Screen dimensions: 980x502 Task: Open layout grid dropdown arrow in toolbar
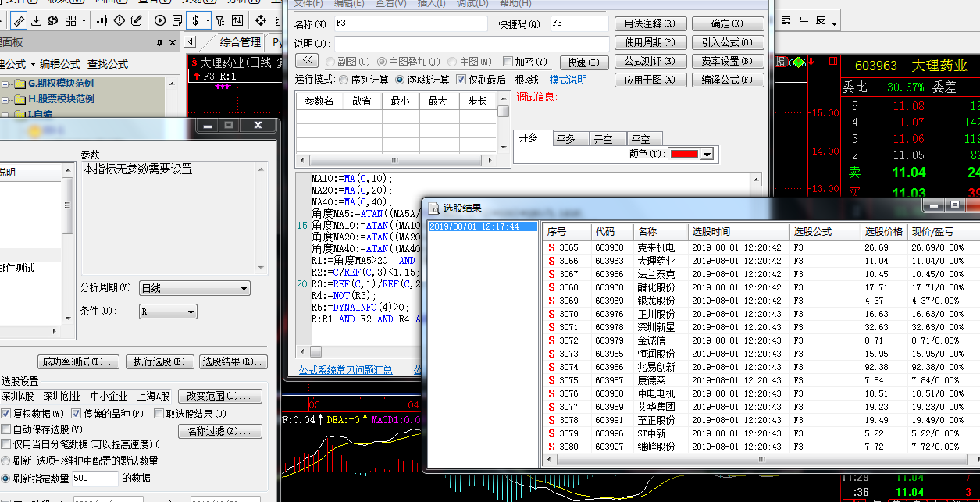84,20
